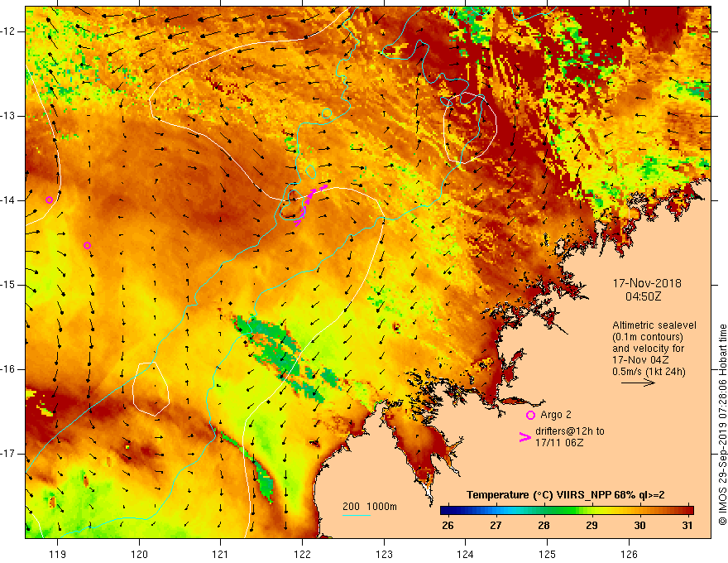
Task: Click the Argo 2 legend circle marker
Action: (x=530, y=415)
